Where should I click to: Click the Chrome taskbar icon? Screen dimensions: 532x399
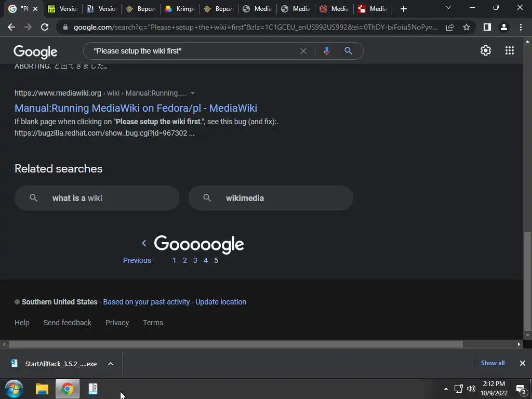pos(68,389)
